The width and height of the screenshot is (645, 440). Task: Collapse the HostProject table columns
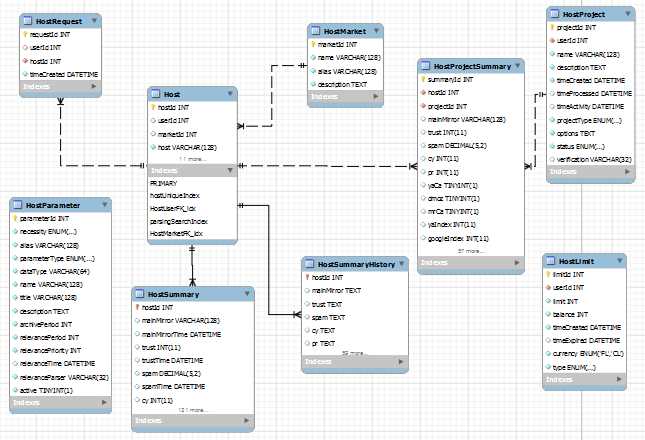[628, 14]
